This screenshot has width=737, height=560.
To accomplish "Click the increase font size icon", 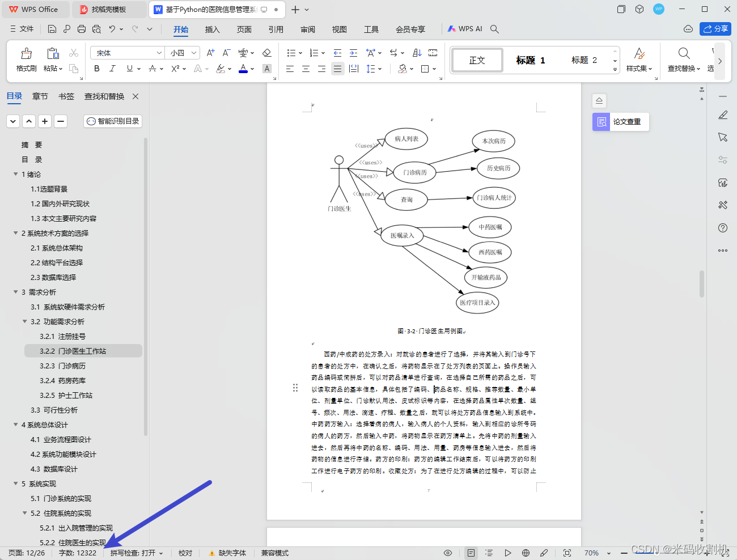I will coord(210,53).
